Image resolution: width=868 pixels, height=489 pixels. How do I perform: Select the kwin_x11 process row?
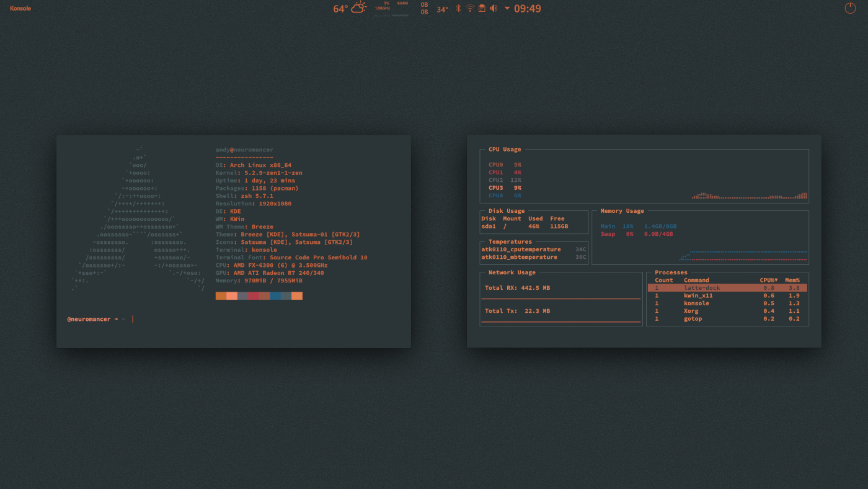[727, 295]
